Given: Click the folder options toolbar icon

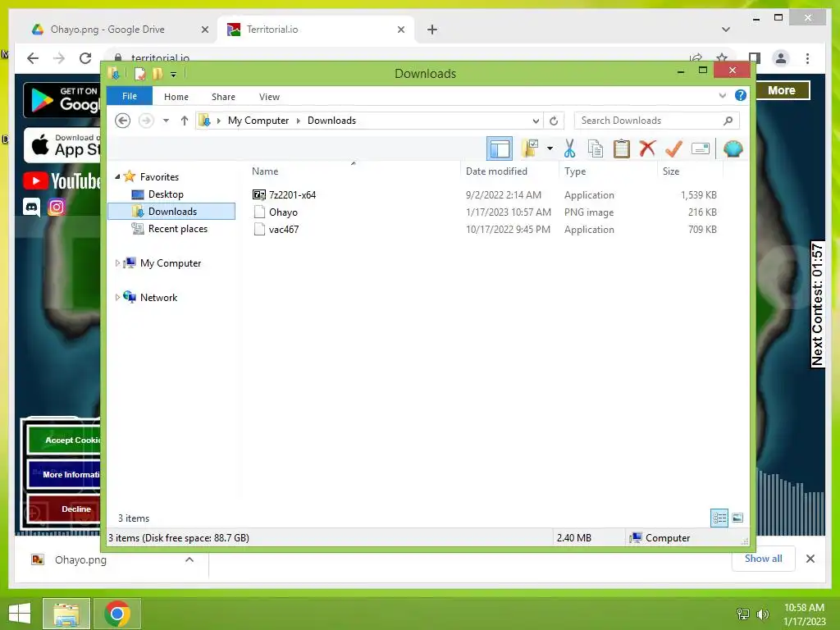Looking at the screenshot, I should tap(531, 148).
